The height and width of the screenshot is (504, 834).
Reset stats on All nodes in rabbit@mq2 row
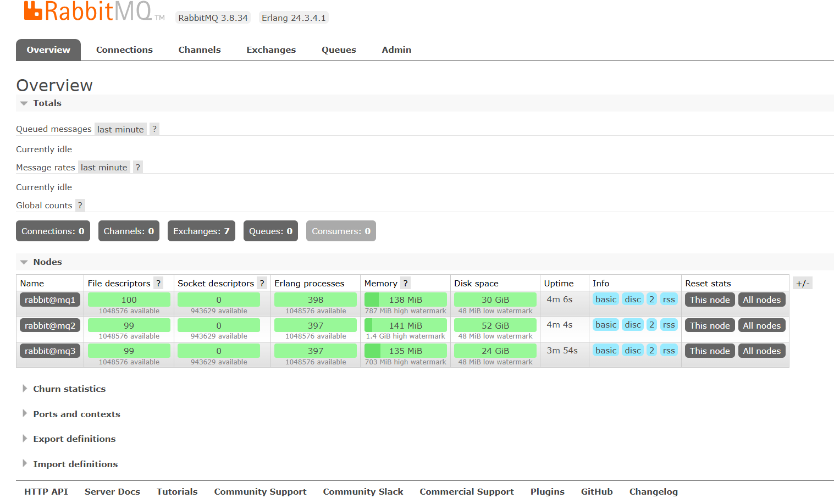click(x=761, y=325)
